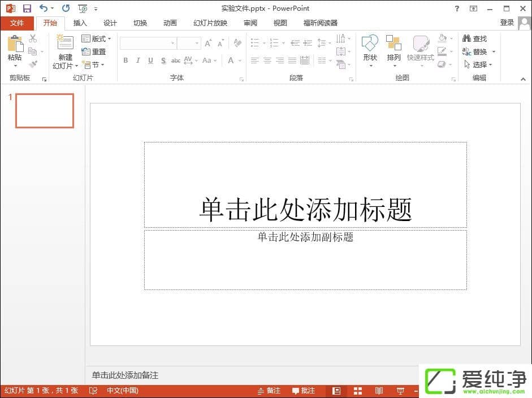The width and height of the screenshot is (532, 398).
Task: Click Ribbon Display Options icon
Action: pos(473,8)
